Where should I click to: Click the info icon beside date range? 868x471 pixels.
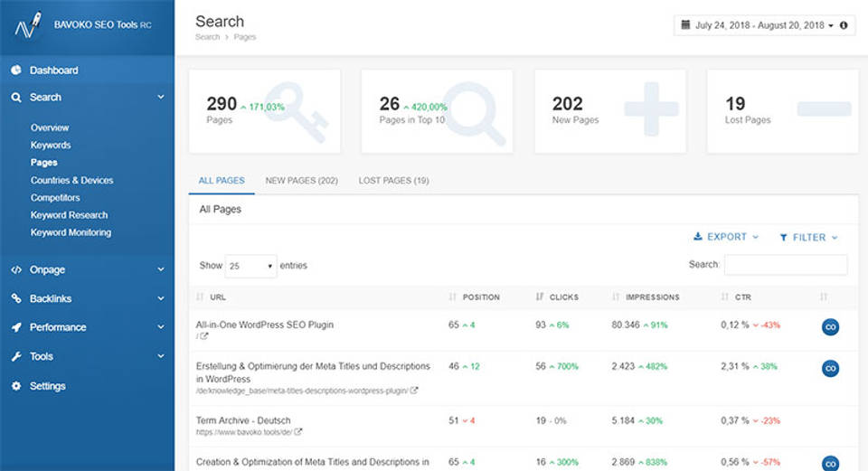844,25
